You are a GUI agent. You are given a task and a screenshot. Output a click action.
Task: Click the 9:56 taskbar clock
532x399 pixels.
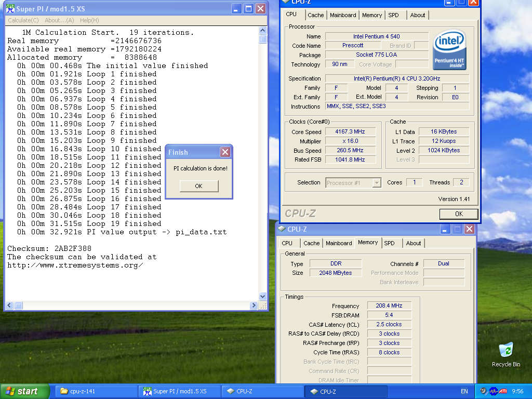click(x=517, y=391)
